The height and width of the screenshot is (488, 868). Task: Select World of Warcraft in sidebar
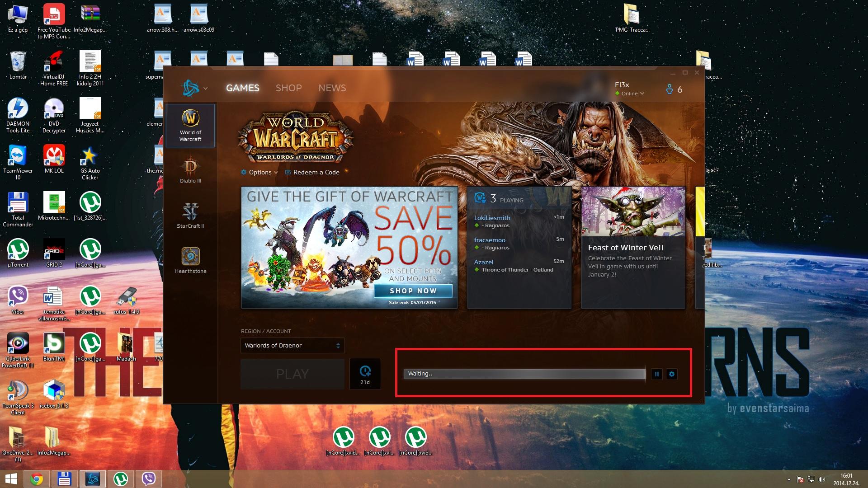(190, 125)
